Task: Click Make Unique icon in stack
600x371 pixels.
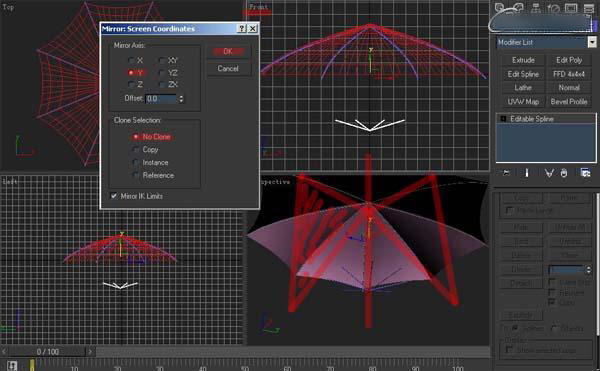Action: (549, 173)
